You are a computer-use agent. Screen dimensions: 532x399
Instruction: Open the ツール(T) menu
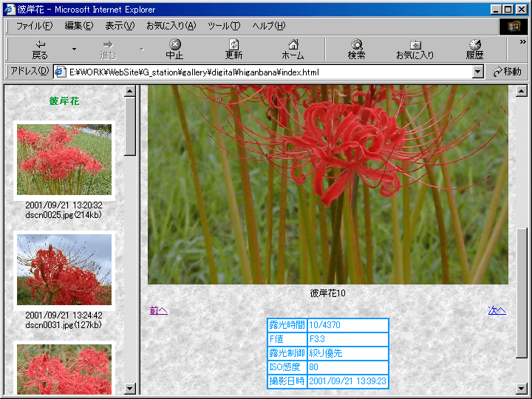click(224, 26)
